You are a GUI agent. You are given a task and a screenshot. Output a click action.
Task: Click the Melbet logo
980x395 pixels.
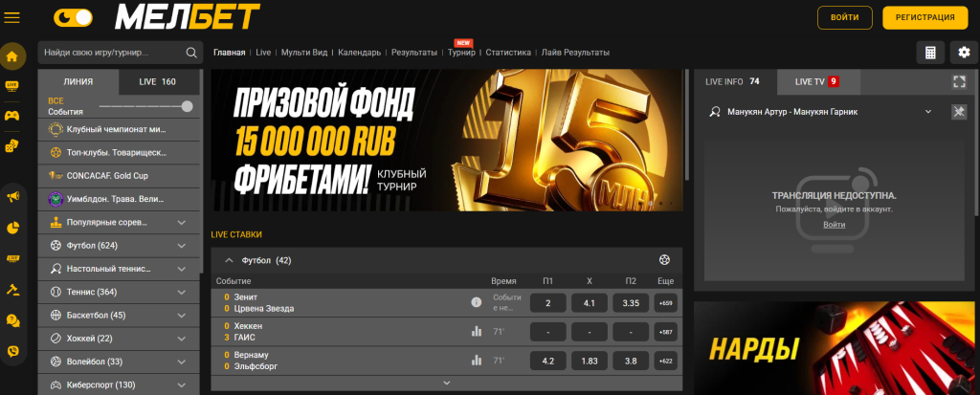188,17
